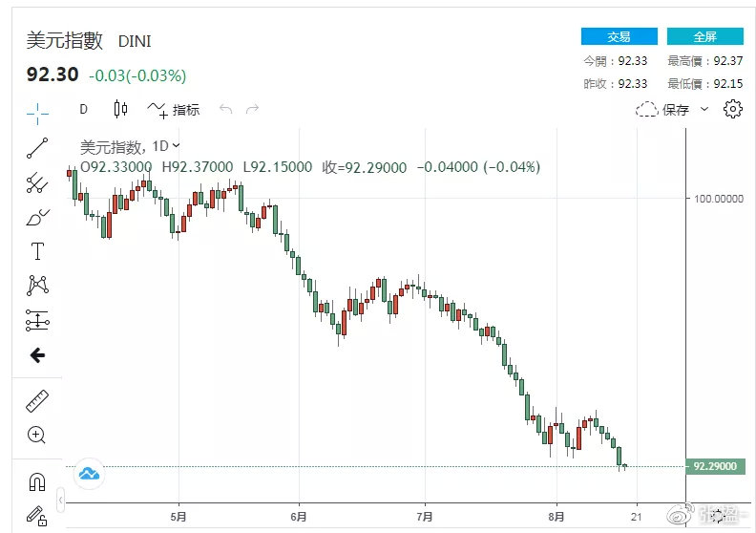Image resolution: width=756 pixels, height=533 pixels.
Task: Change the D time interval
Action: 83,109
